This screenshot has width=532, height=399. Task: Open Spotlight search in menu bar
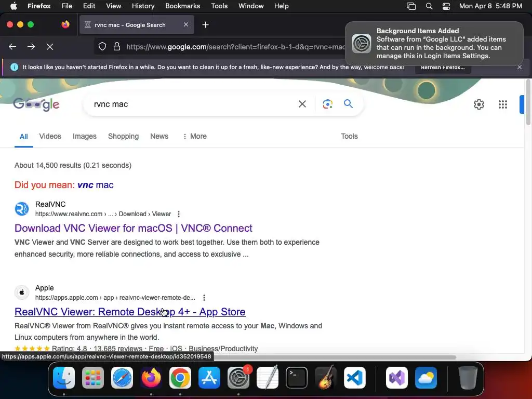(429, 6)
